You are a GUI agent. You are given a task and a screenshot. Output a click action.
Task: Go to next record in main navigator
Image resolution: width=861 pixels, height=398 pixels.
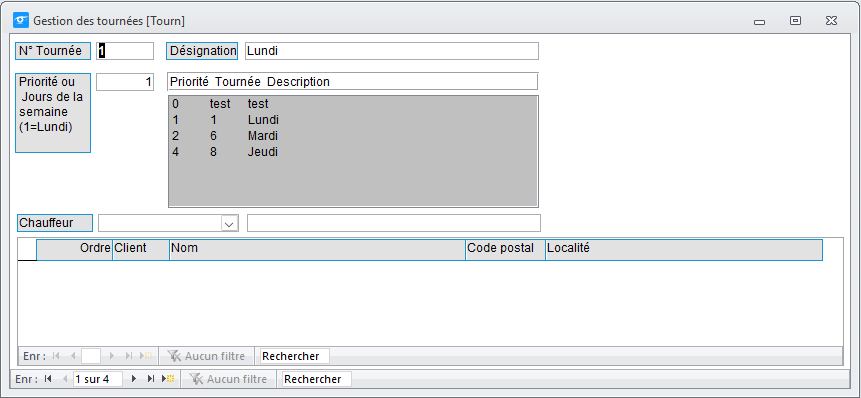(133, 379)
